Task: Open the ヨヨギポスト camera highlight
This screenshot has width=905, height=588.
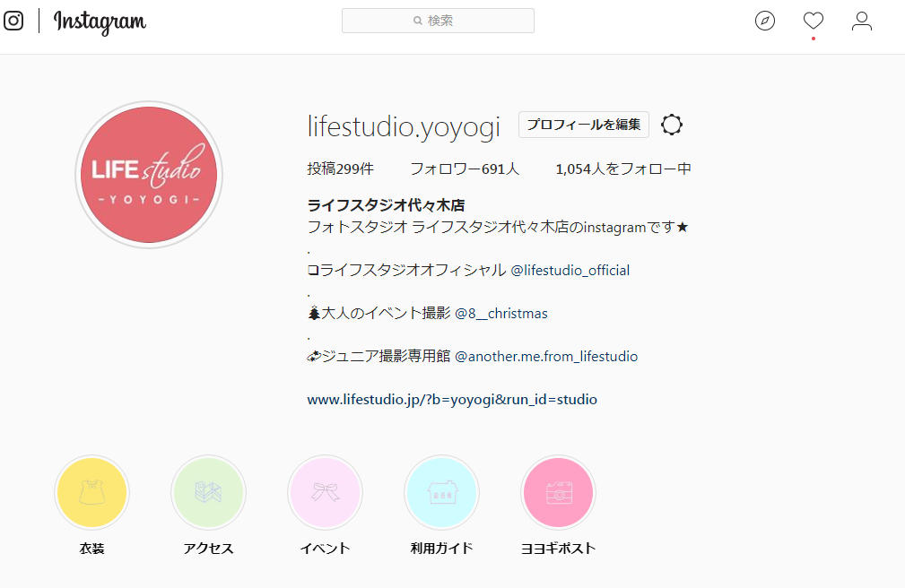Action: 558,492
